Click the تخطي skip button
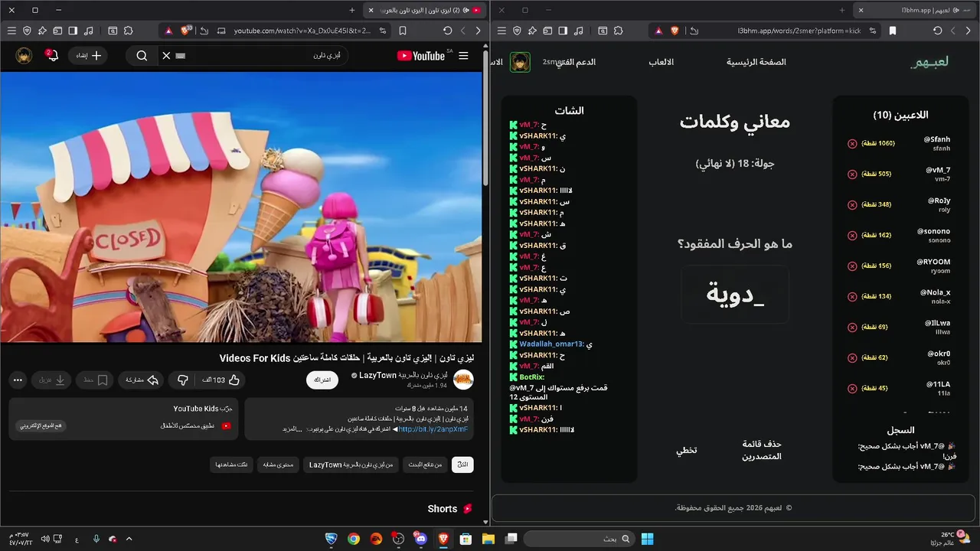Image resolution: width=980 pixels, height=551 pixels. 686,450
